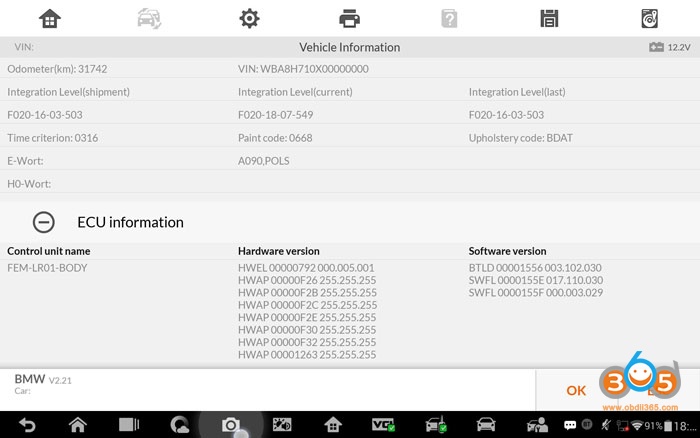The width and height of the screenshot is (700, 438).
Task: Open the screenshot capture shortcut
Action: tap(282, 425)
